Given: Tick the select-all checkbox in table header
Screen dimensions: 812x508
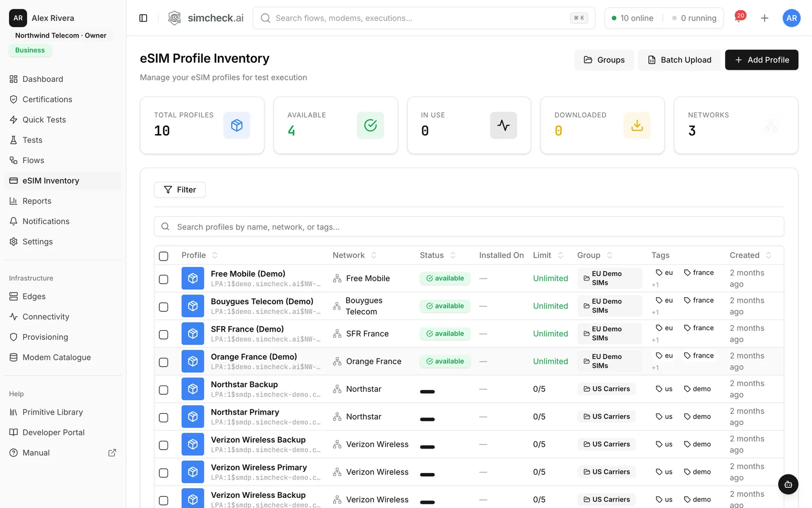Looking at the screenshot, I should coord(163,256).
